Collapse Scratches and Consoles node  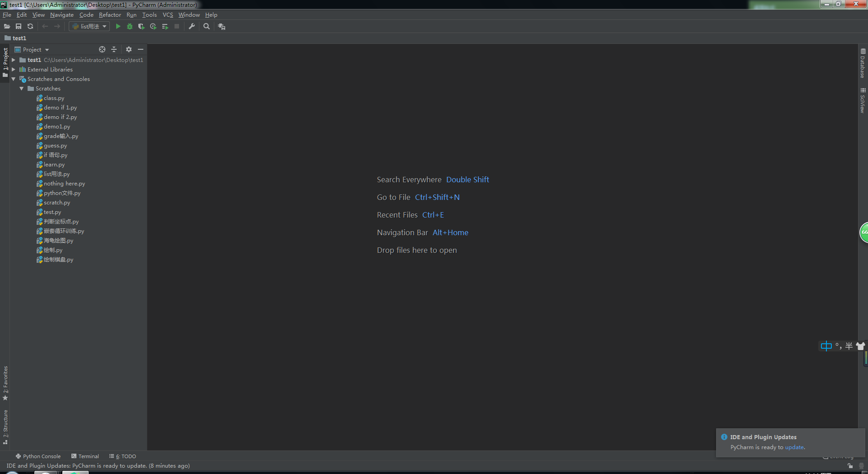[x=14, y=79]
